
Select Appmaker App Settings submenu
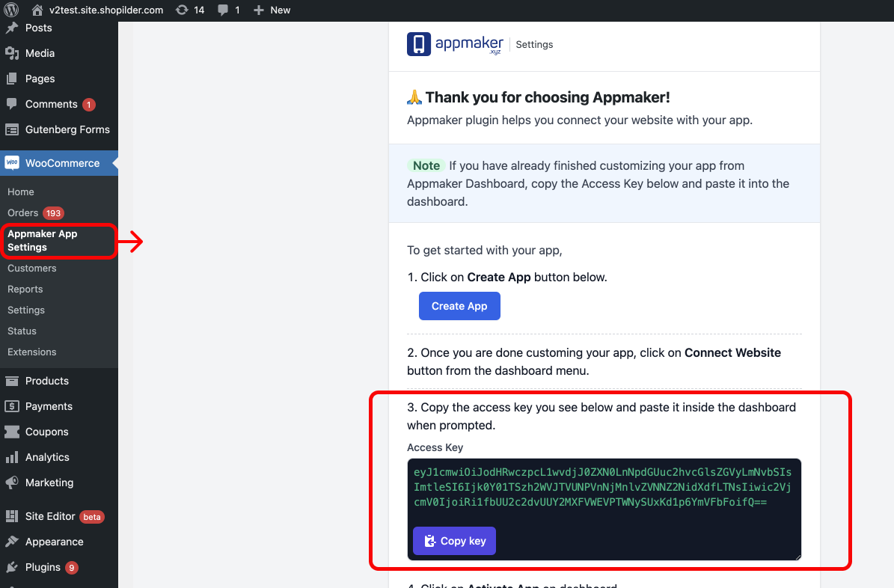point(58,241)
